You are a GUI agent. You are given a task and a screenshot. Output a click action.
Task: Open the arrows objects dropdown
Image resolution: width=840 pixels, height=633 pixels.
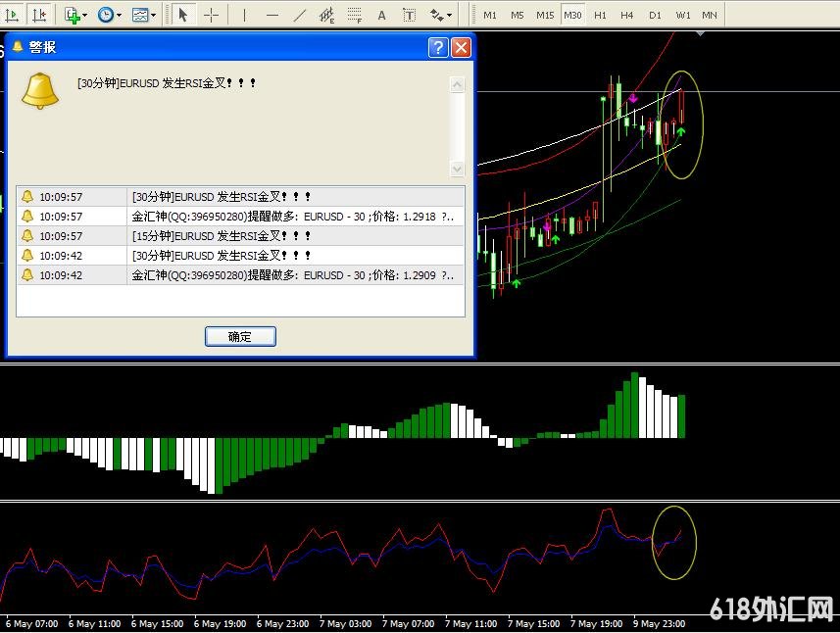pyautogui.click(x=450, y=16)
